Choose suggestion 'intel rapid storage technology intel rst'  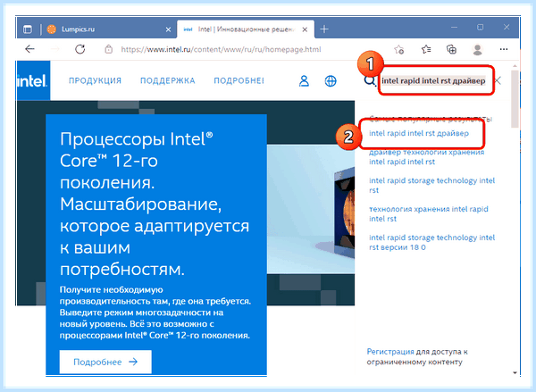(x=431, y=185)
